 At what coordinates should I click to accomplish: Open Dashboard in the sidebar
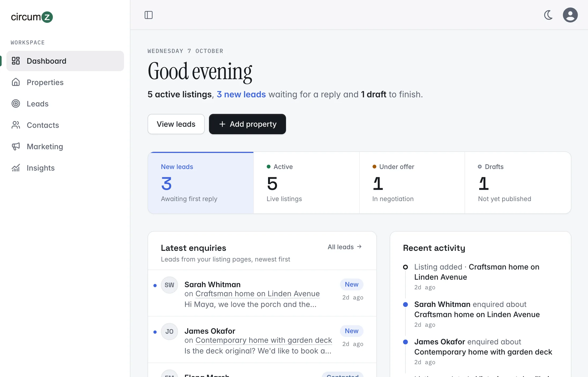coord(65,61)
